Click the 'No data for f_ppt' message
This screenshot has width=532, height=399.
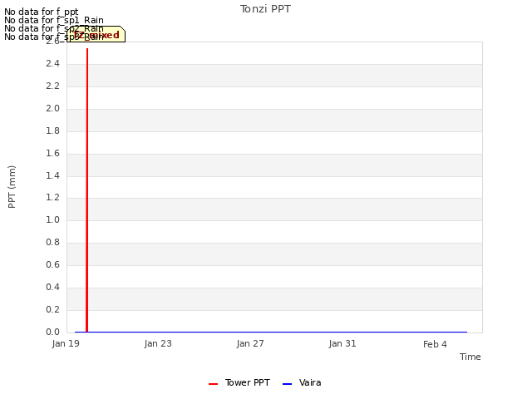pyautogui.click(x=42, y=12)
